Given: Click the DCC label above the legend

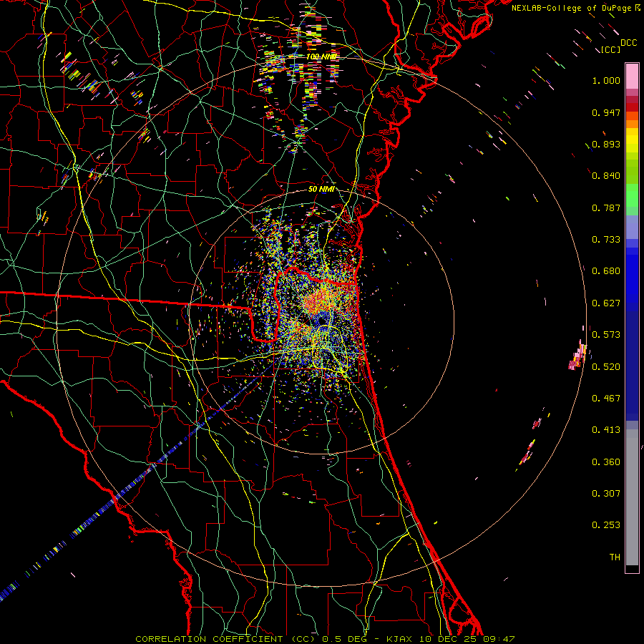Looking at the screenshot, I should click(628, 43).
